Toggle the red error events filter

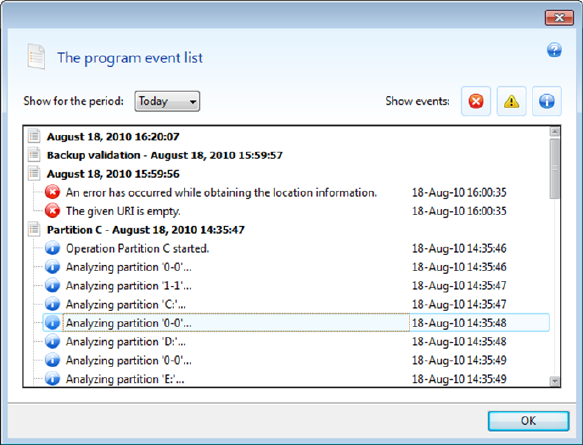[476, 101]
